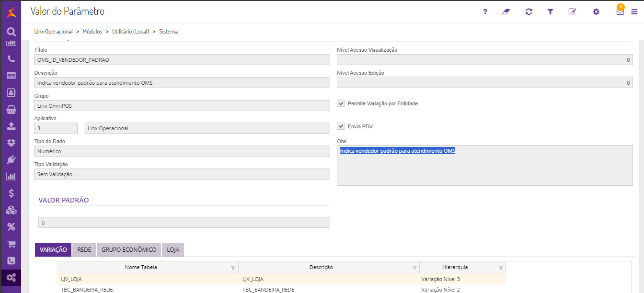Click the eraser clear icon
Image resolution: width=644 pixels, height=293 pixels.
click(x=506, y=12)
